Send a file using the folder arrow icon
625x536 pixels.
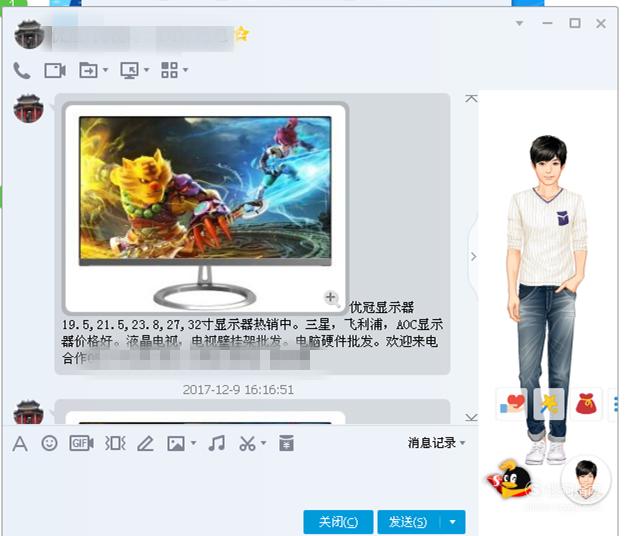point(88,71)
